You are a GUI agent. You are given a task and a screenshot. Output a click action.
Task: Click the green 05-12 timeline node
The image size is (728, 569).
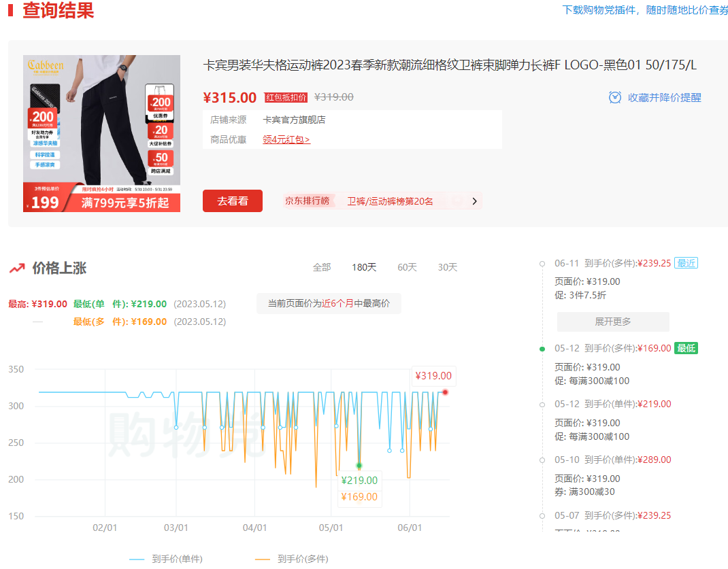tap(542, 349)
